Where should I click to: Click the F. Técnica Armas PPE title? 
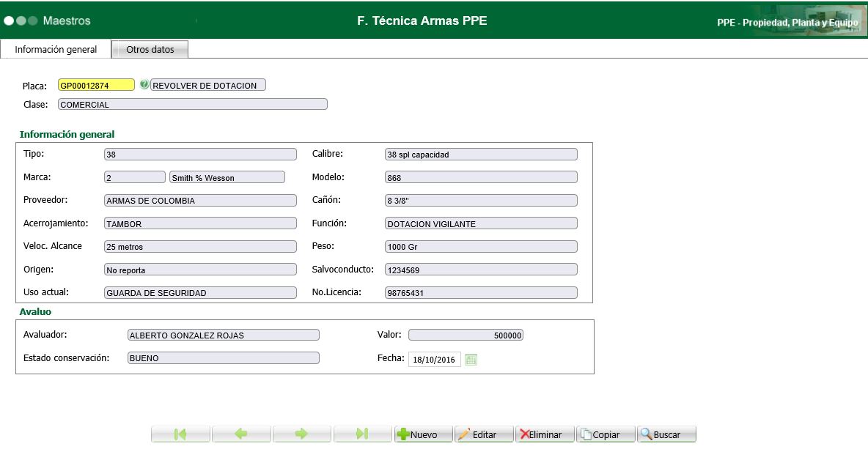tap(422, 21)
